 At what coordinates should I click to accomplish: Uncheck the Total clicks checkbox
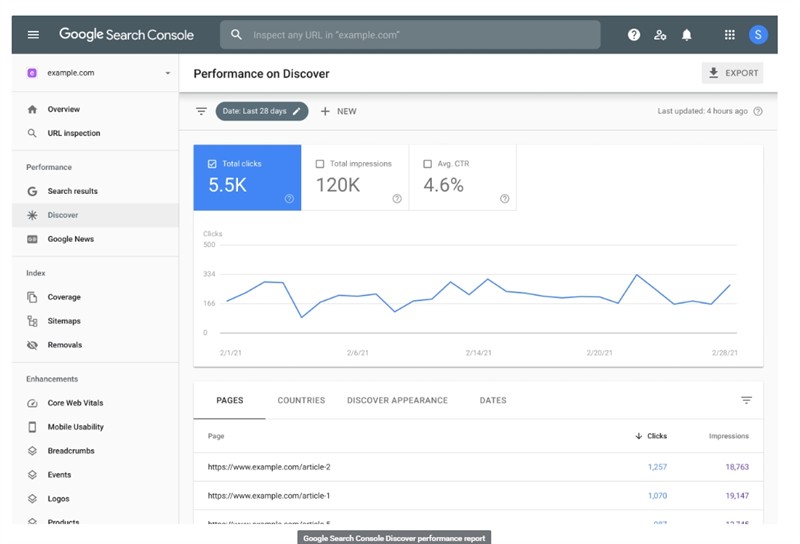click(x=212, y=164)
